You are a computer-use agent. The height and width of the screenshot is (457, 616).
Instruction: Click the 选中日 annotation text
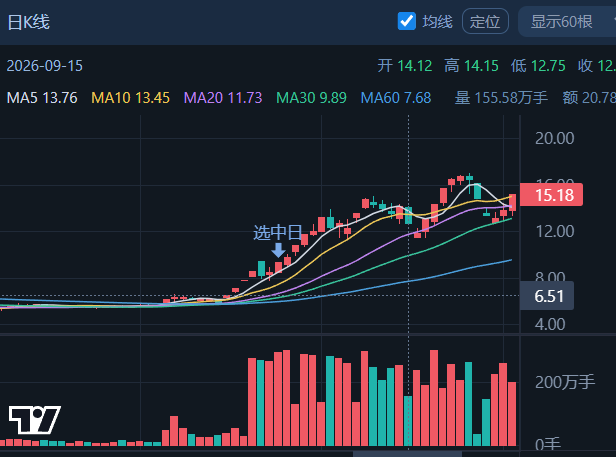[x=277, y=233]
